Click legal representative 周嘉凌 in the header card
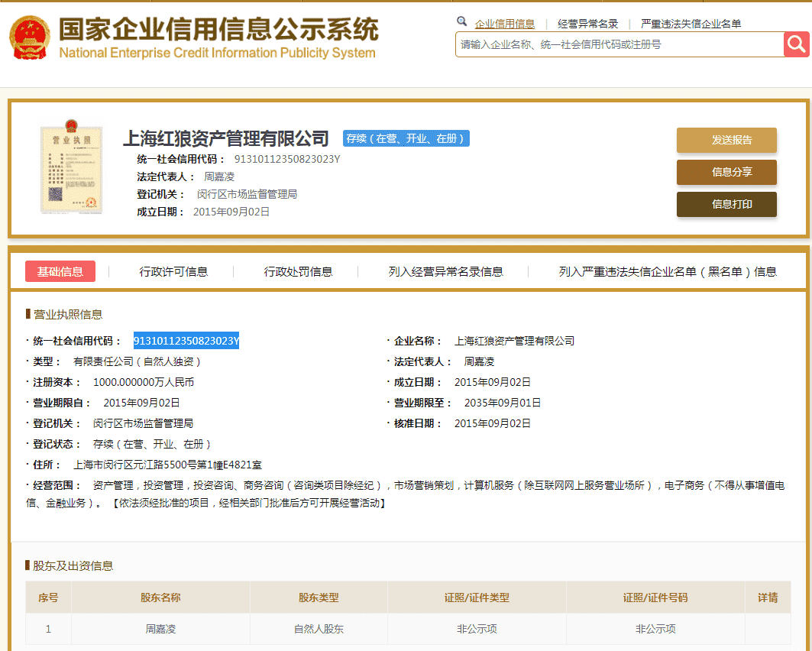 [219, 177]
